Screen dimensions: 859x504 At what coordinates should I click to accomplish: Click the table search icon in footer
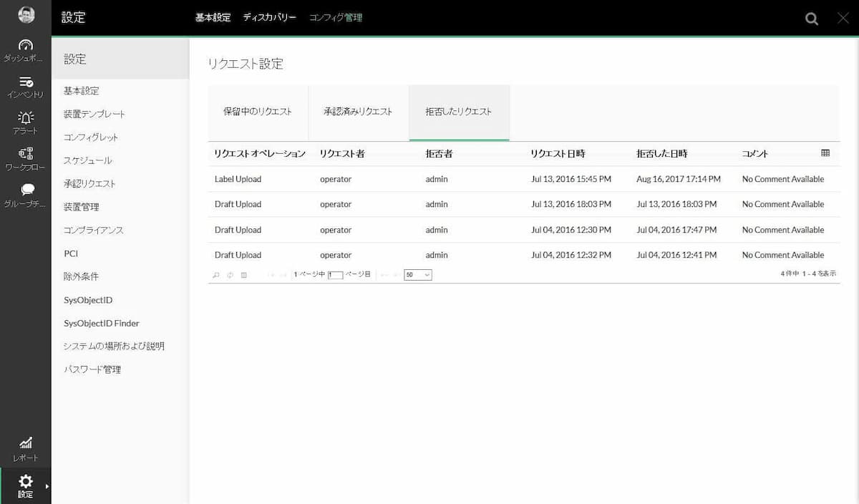pyautogui.click(x=216, y=275)
